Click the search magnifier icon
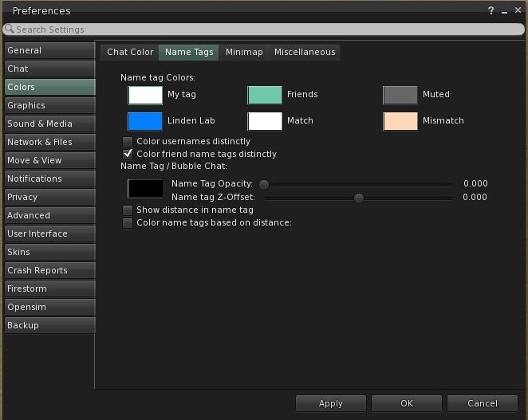Viewport: 528px width, 420px height. coord(10,29)
